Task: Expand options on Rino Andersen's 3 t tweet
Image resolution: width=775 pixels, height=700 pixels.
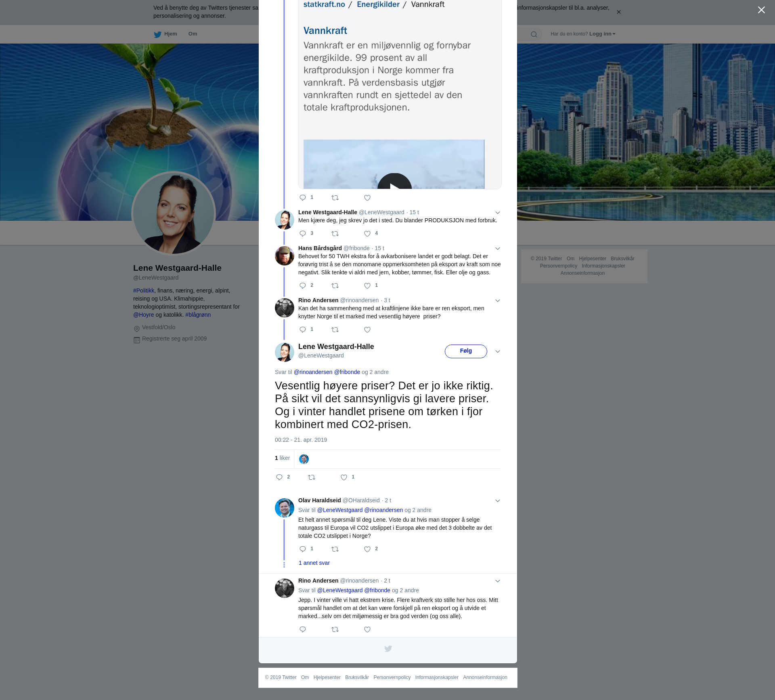Action: [x=498, y=301]
